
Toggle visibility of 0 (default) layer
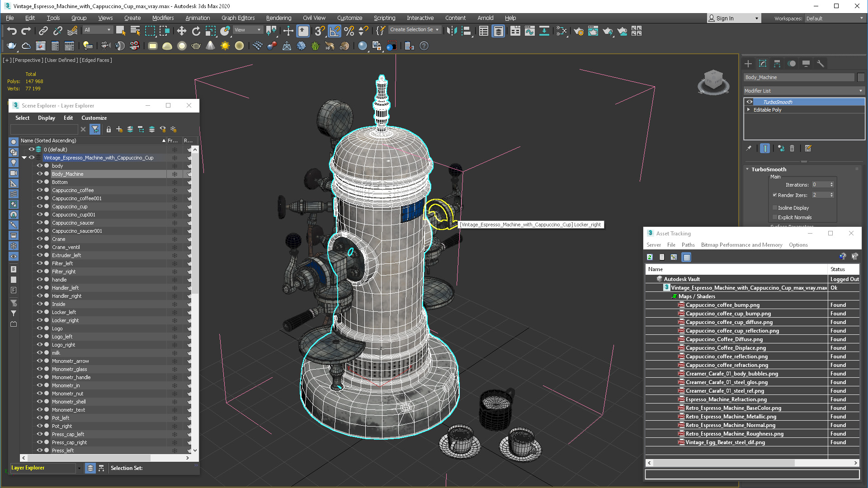tap(32, 150)
